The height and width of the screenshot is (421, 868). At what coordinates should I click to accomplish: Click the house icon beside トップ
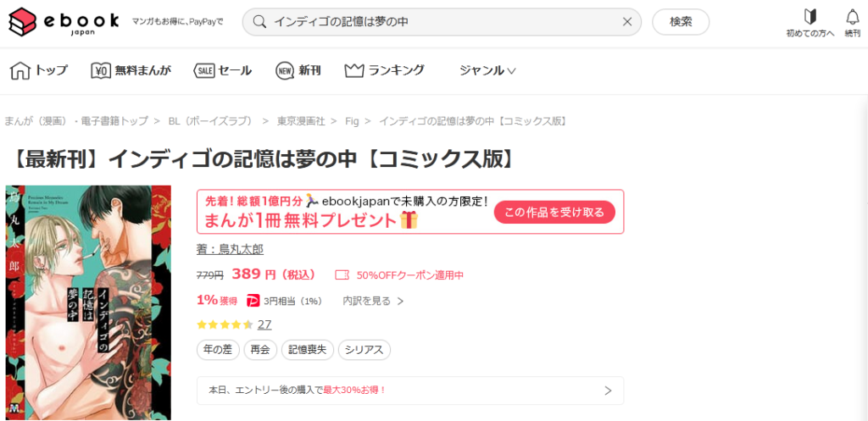coord(20,70)
